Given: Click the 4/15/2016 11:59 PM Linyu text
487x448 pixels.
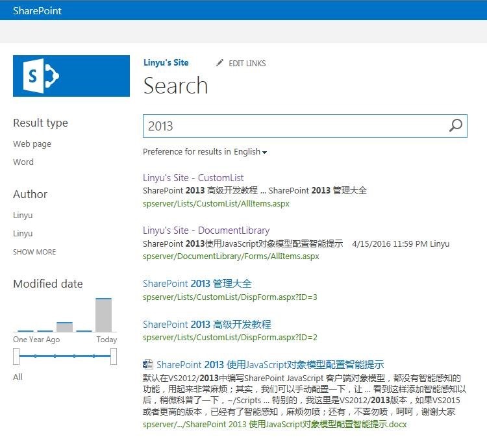Looking at the screenshot, I should point(401,243).
